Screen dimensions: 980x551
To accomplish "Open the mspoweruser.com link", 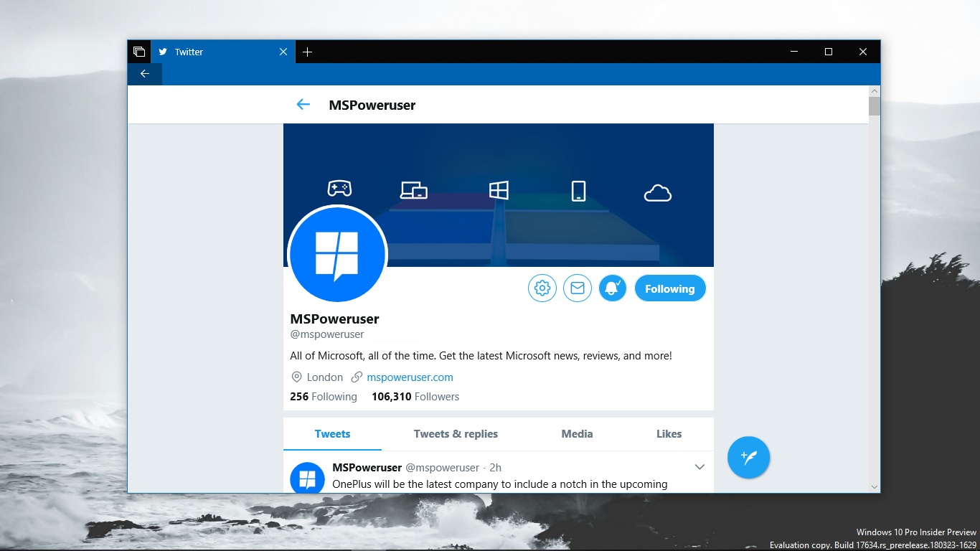I will point(410,377).
